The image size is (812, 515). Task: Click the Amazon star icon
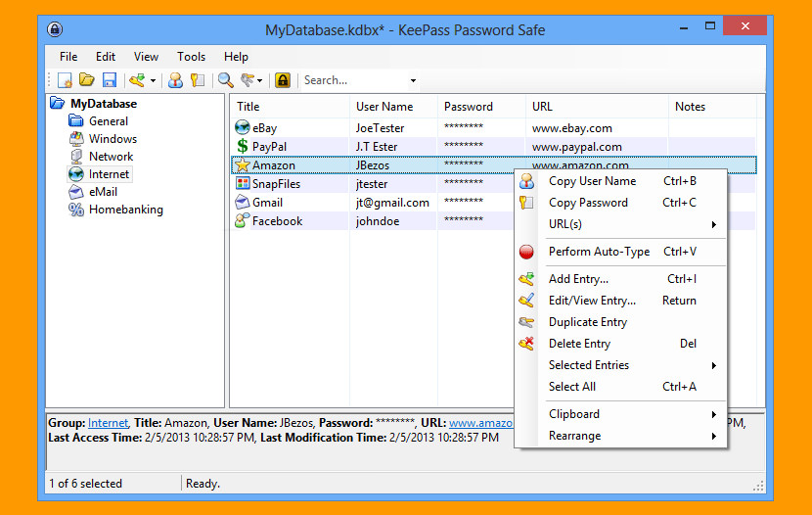(x=242, y=165)
